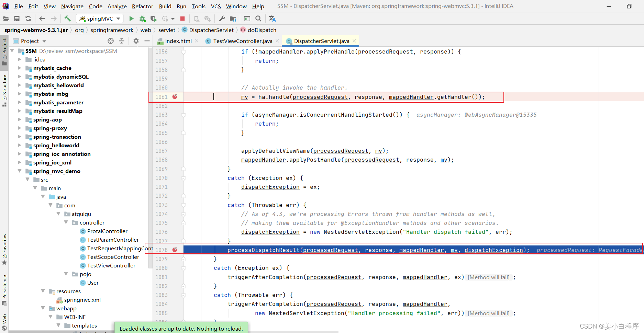Screen dimensions: 644x333
Task: Open the Project view selector dropdown
Action: coord(30,41)
